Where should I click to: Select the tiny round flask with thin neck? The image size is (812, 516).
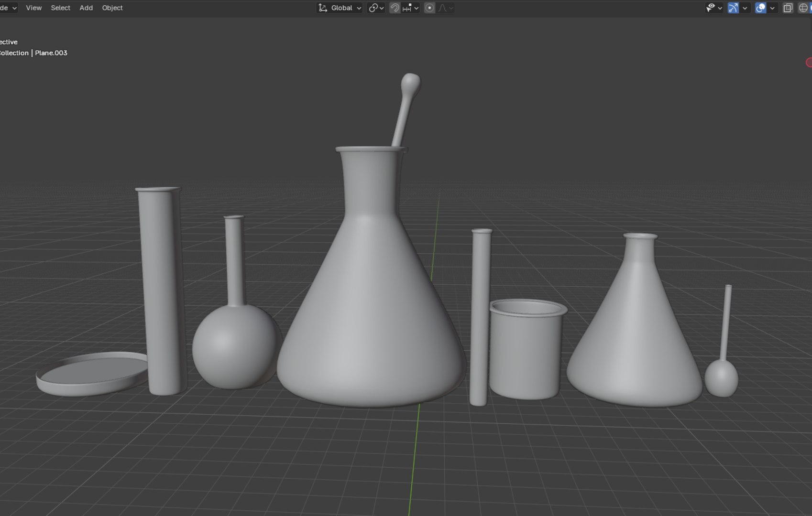(721, 377)
